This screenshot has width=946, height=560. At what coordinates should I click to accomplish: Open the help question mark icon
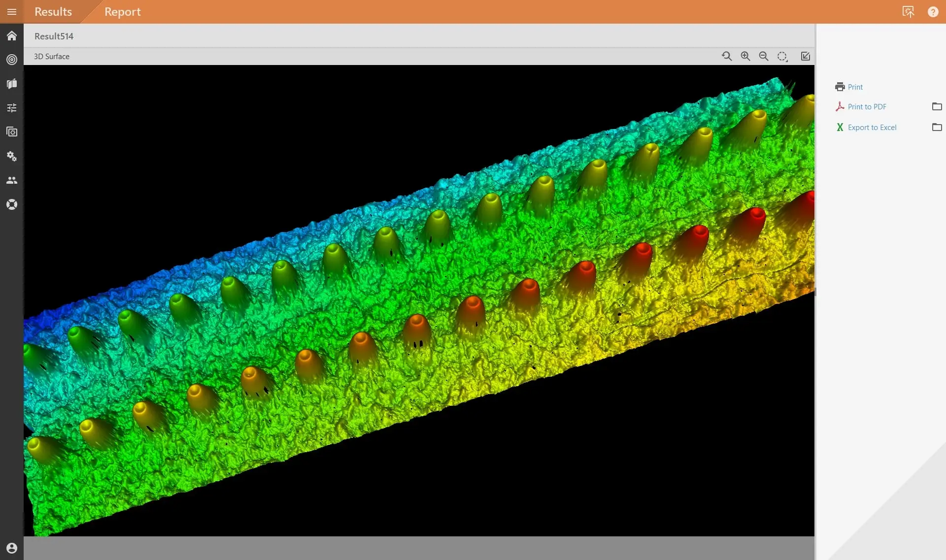point(934,11)
